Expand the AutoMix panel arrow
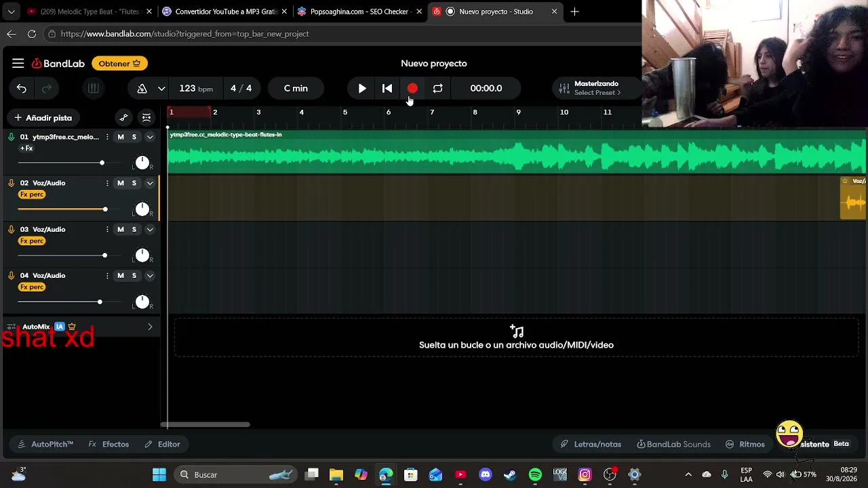Image resolution: width=868 pixels, height=488 pixels. pyautogui.click(x=150, y=327)
